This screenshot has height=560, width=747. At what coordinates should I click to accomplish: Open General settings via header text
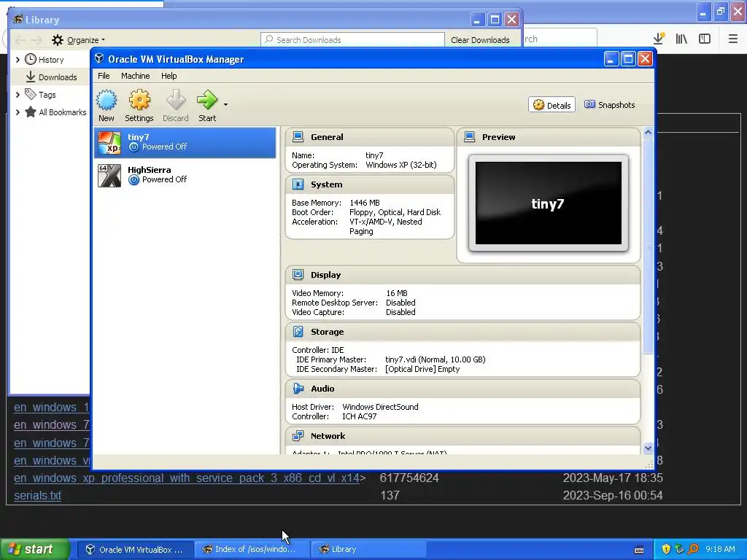(x=327, y=137)
